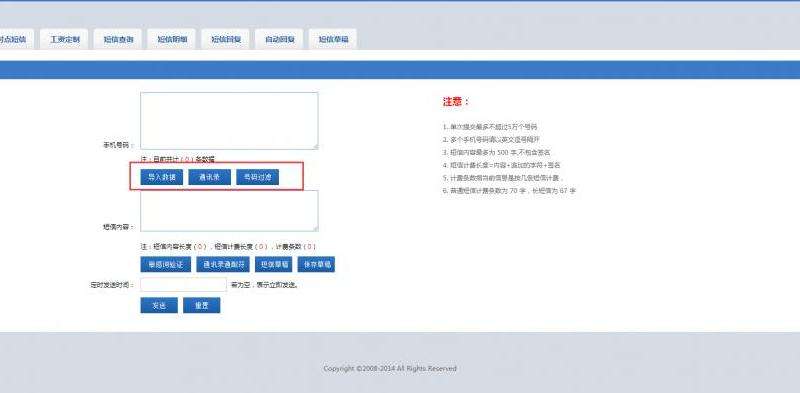
Task: Open the 点对点短信 tab
Action: (16, 39)
